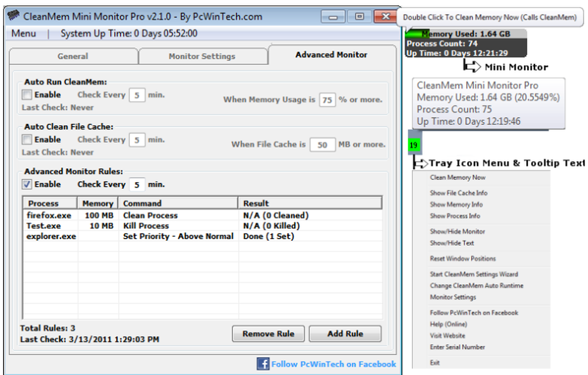Image resolution: width=588 pixels, height=375 pixels.
Task: Choose Follow PcWinTech on Facebook tray entry
Action: point(474,313)
